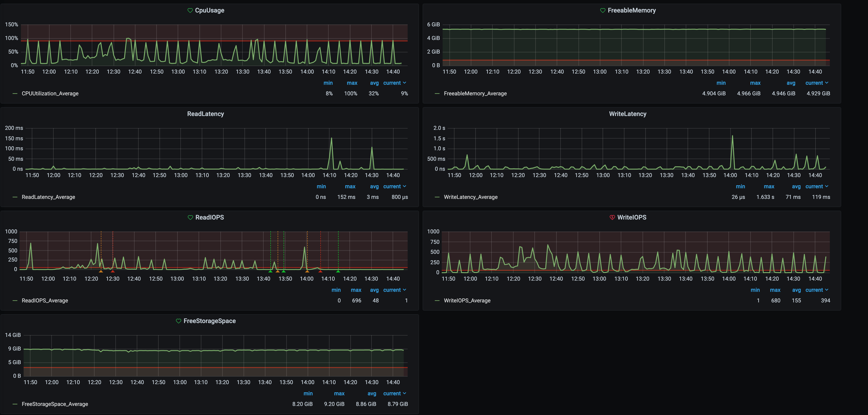Screen dimensions: 868x415
Task: Click the green heart alert icon beside CpuUsage
Action: [x=190, y=10]
